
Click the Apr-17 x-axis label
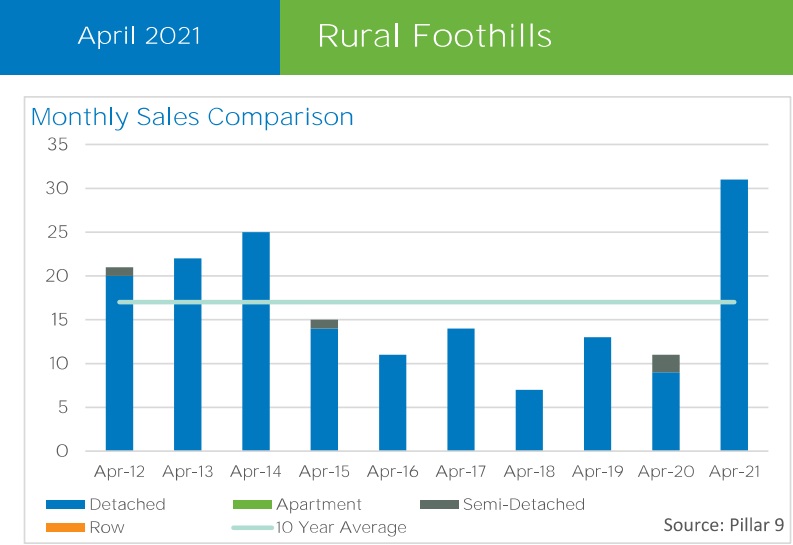[x=460, y=470]
